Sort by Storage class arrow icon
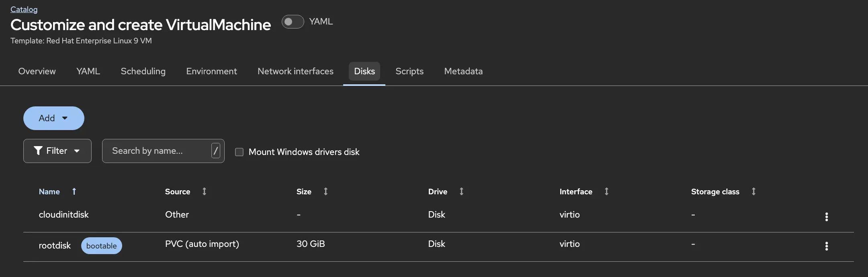The image size is (868, 277). tap(753, 191)
